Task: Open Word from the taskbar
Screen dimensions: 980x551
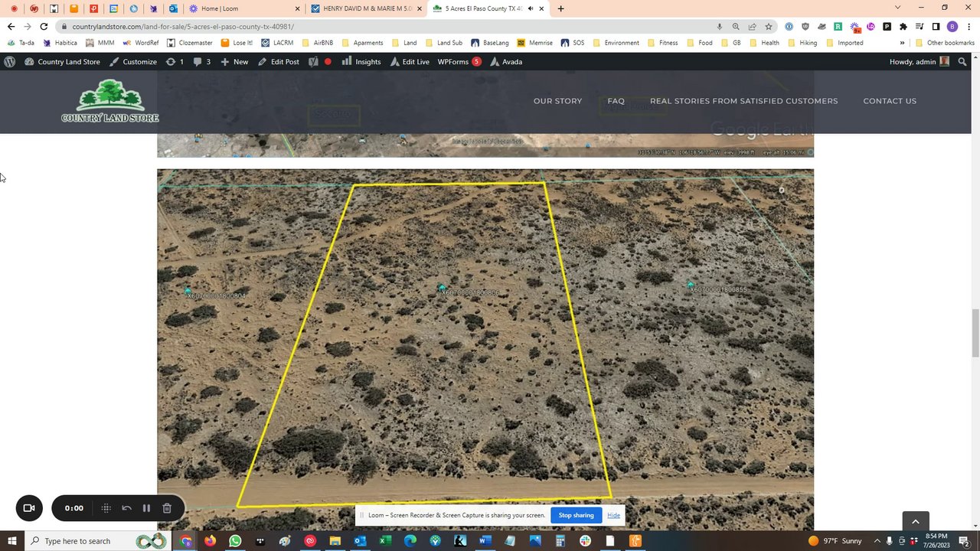Action: click(485, 541)
